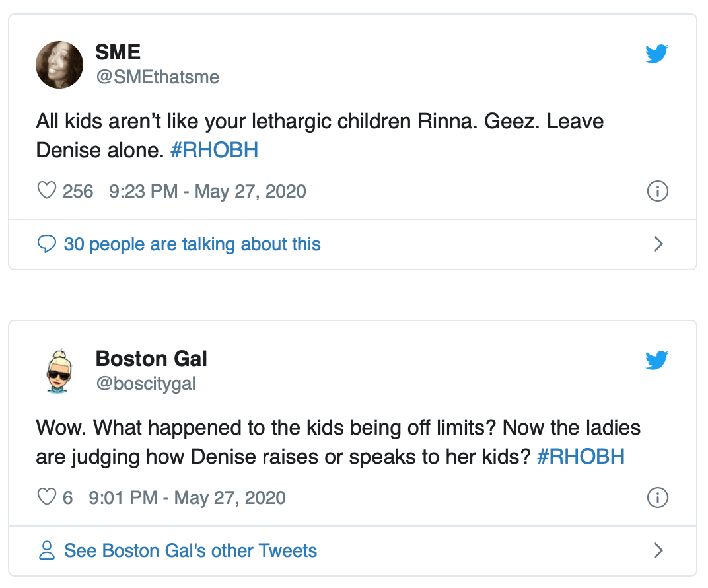Open Boston Gal's avatar image

pos(59,371)
